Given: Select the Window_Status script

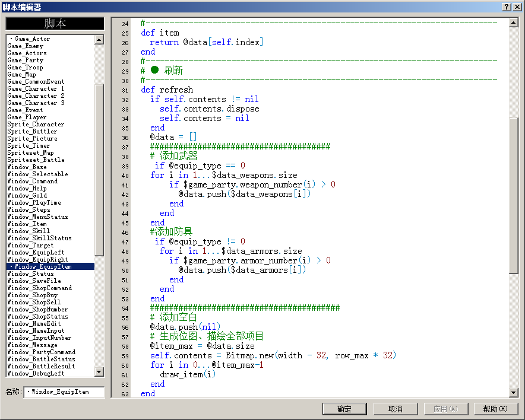Looking at the screenshot, I should pos(50,274).
